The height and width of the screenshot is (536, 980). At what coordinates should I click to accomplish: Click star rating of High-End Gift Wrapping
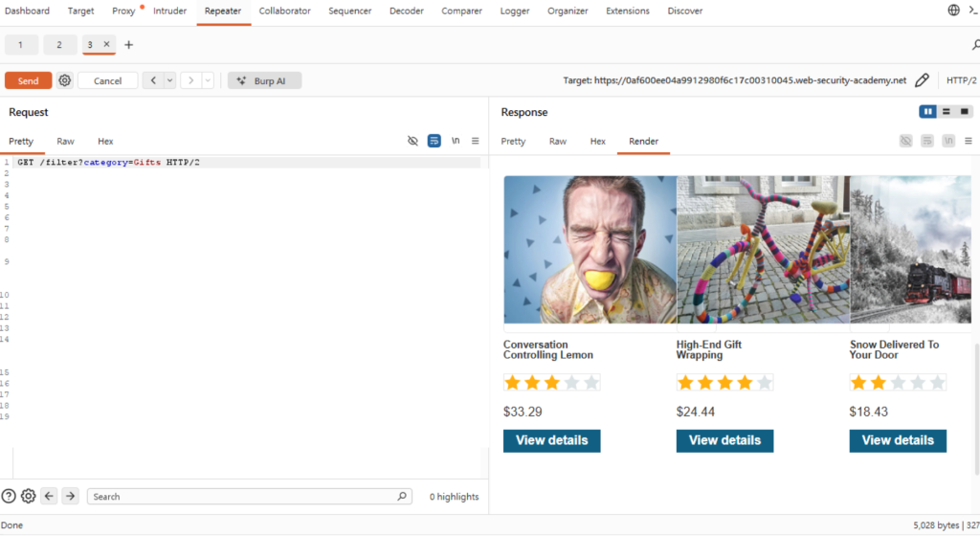725,382
